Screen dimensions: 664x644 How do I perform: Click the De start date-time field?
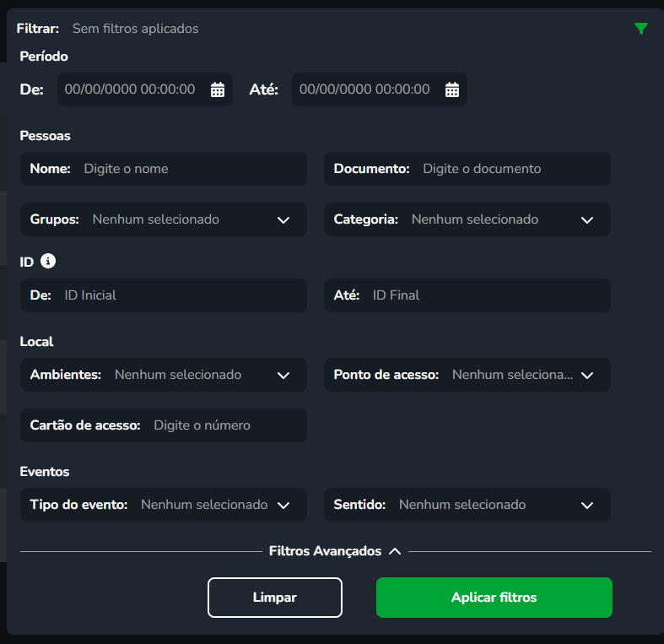130,89
